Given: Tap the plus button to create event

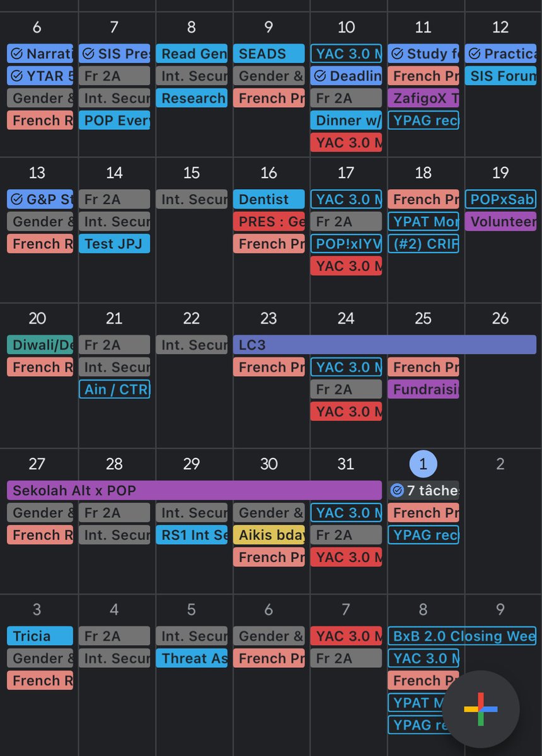Looking at the screenshot, I should pyautogui.click(x=481, y=709).
